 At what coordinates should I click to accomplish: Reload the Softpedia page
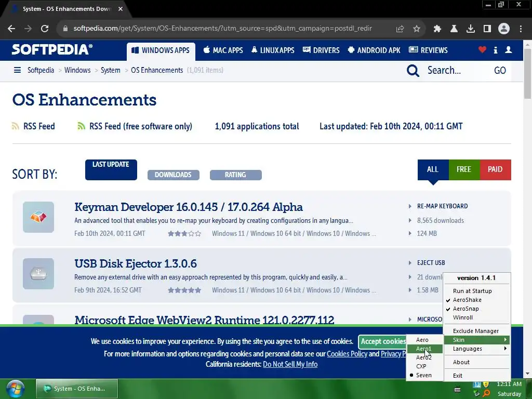point(45,29)
